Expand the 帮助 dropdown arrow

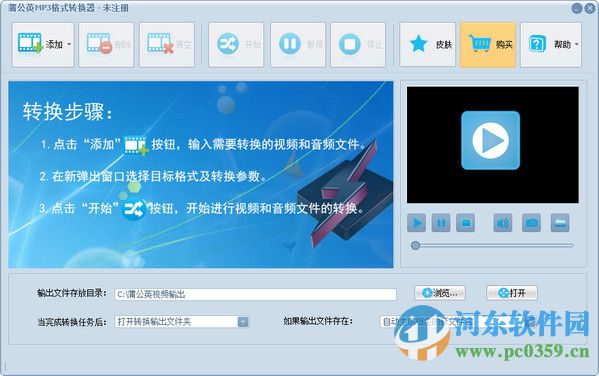pos(576,44)
